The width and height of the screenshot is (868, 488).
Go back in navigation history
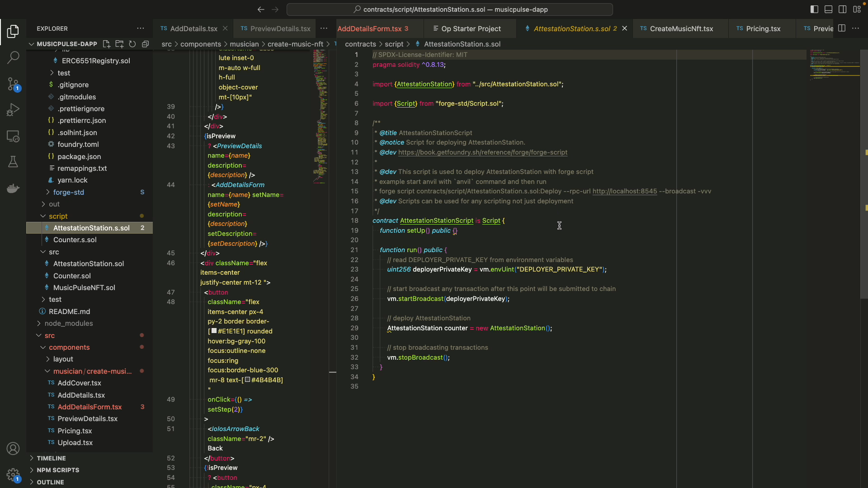pyautogui.click(x=261, y=9)
